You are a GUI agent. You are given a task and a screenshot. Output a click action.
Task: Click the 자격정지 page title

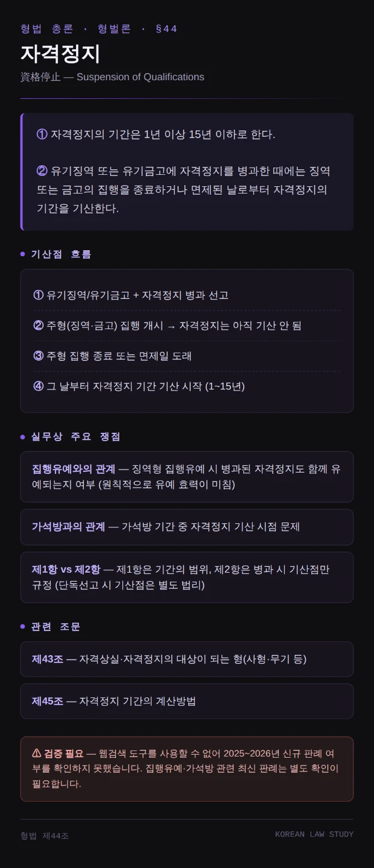coord(60,54)
